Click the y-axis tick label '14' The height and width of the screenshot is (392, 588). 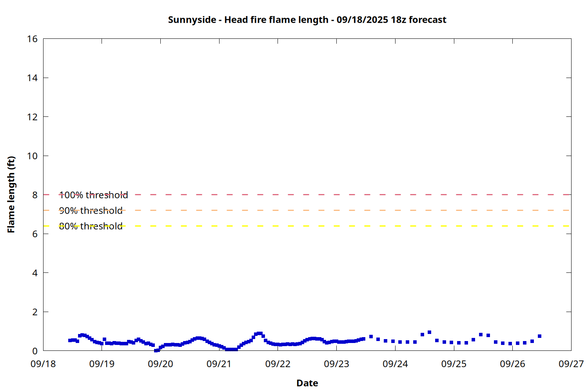coord(32,78)
